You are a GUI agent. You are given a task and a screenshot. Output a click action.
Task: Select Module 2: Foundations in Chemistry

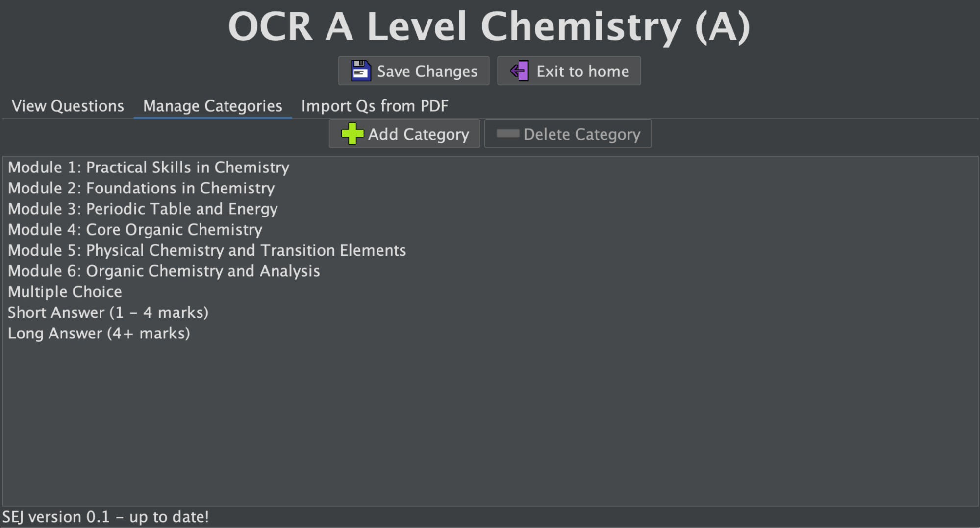point(141,188)
